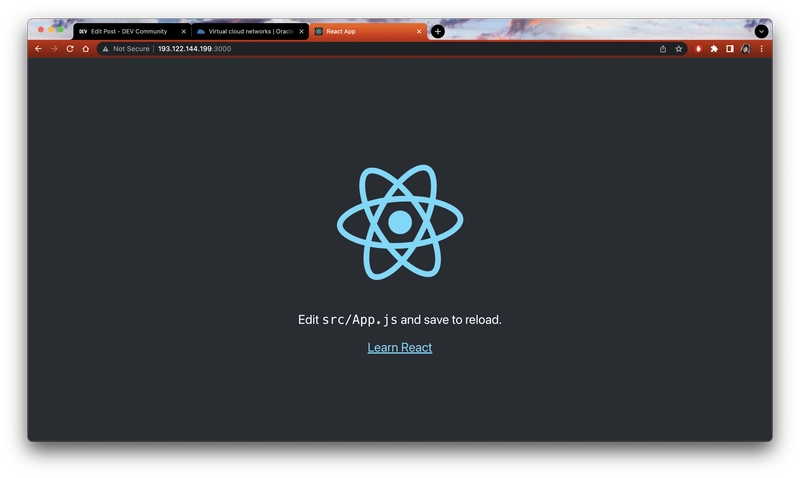Switch to Virtual cloud networks Oracle tab

(x=250, y=32)
